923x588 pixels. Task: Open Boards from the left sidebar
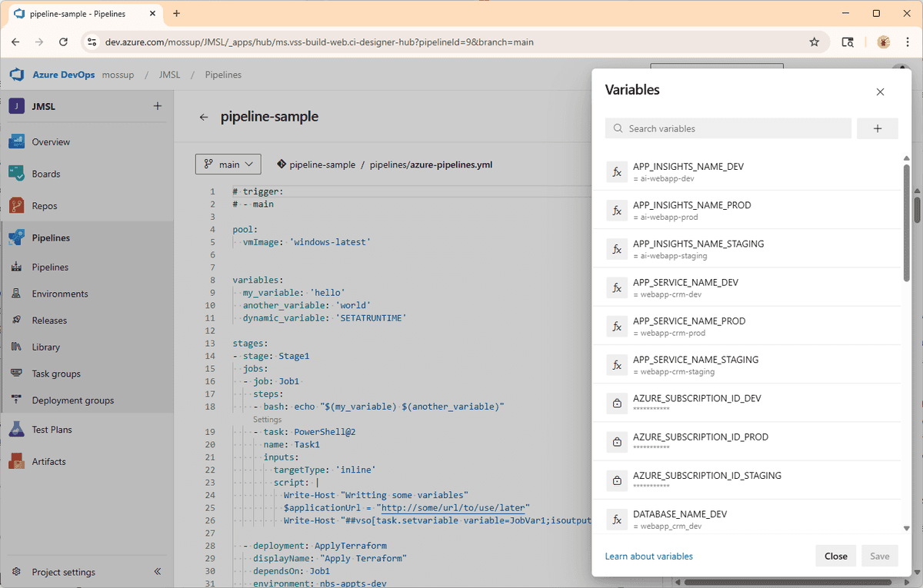click(x=46, y=173)
